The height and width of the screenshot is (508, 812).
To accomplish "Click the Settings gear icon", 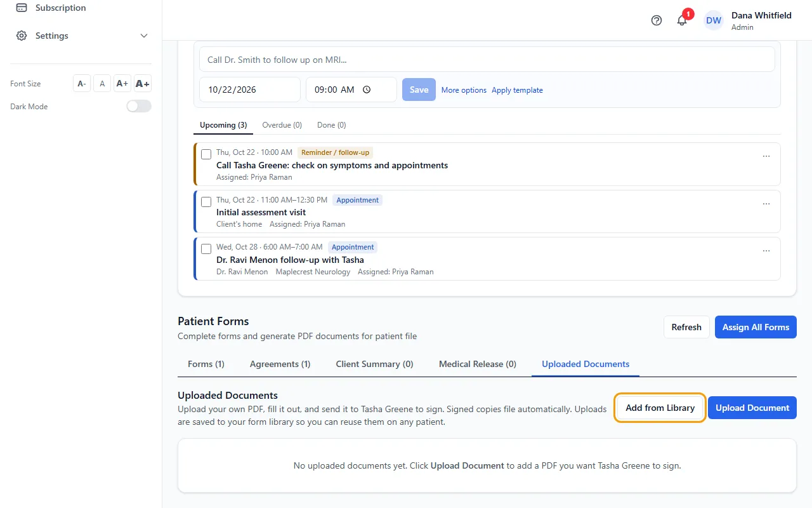I will pyautogui.click(x=22, y=36).
